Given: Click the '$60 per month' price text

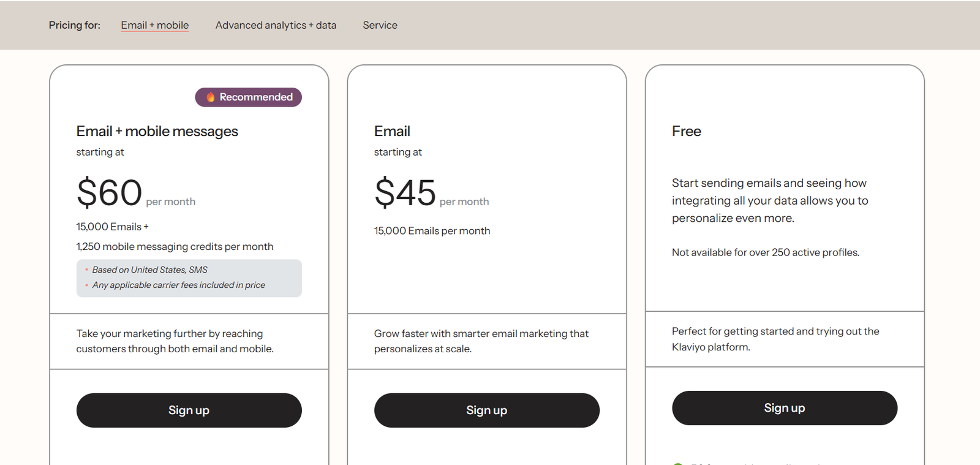Looking at the screenshot, I should pos(135,194).
